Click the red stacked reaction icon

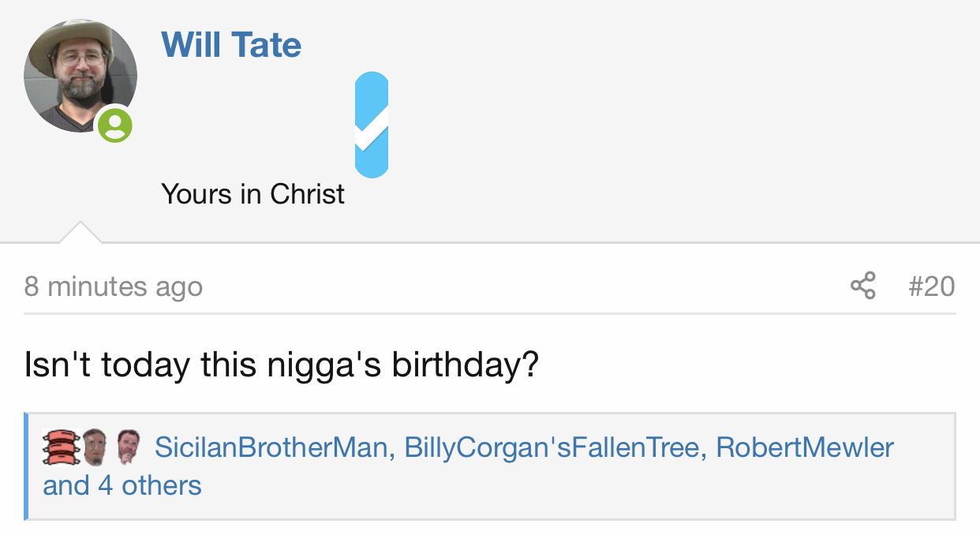[x=61, y=447]
